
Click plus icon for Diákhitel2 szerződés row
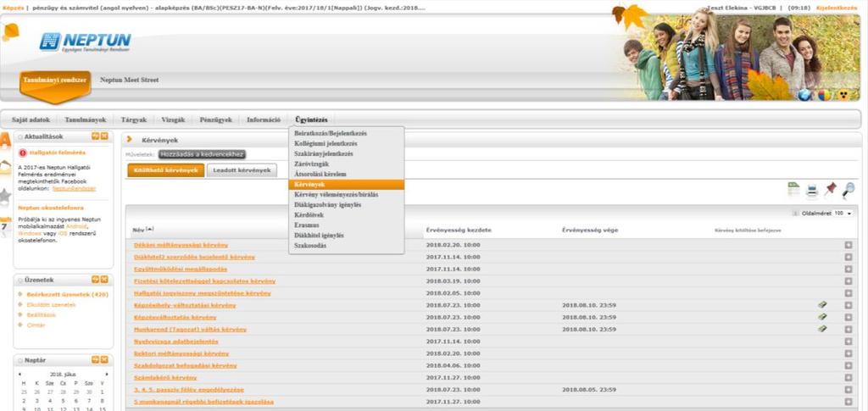849,258
